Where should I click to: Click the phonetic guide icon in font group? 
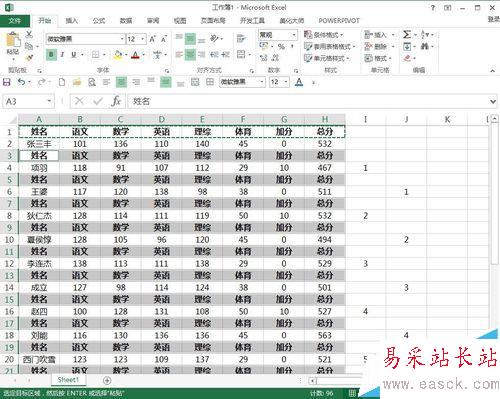tap(157, 54)
